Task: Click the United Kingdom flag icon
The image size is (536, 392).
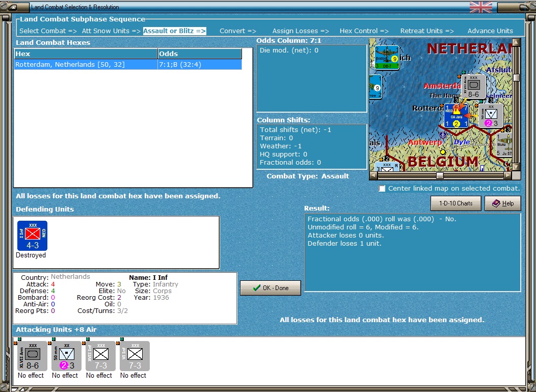Action: 481,7
